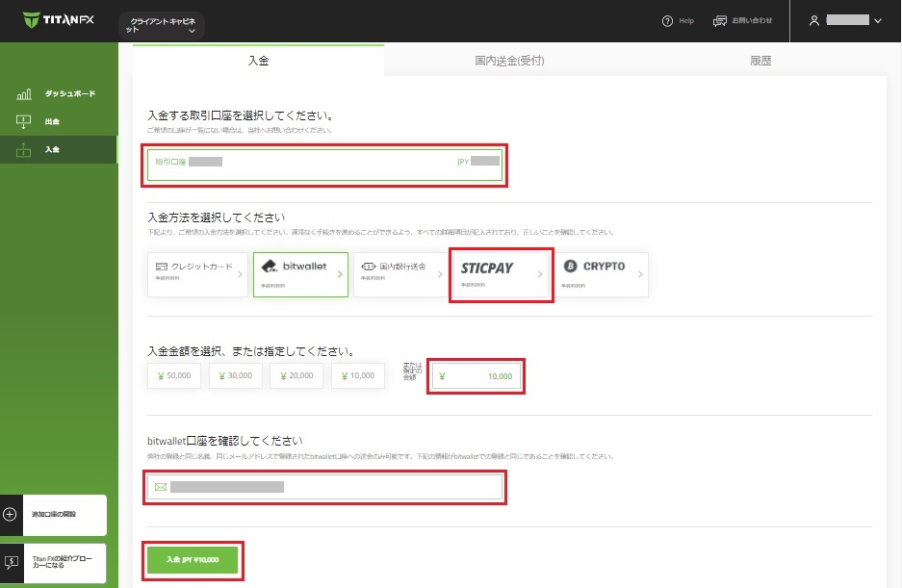The height and width of the screenshot is (588, 902).
Task: Click the plus icon for 追加口座の開設
Action: (10, 514)
